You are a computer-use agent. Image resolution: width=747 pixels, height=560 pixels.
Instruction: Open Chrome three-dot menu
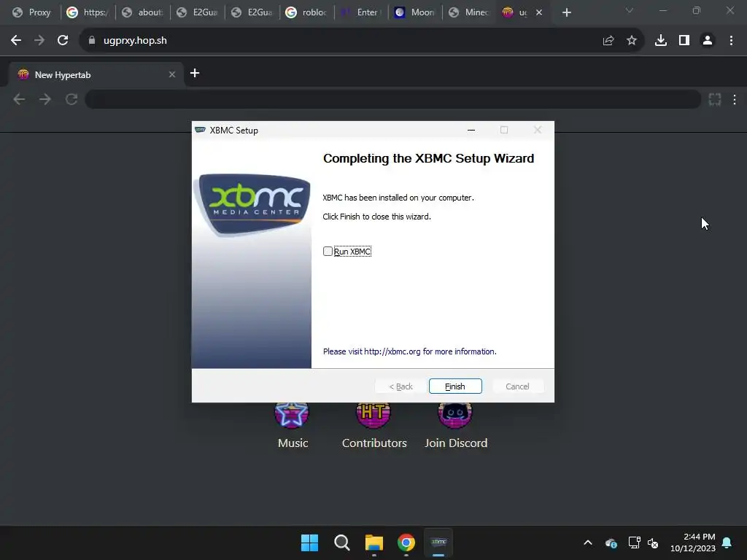click(731, 41)
